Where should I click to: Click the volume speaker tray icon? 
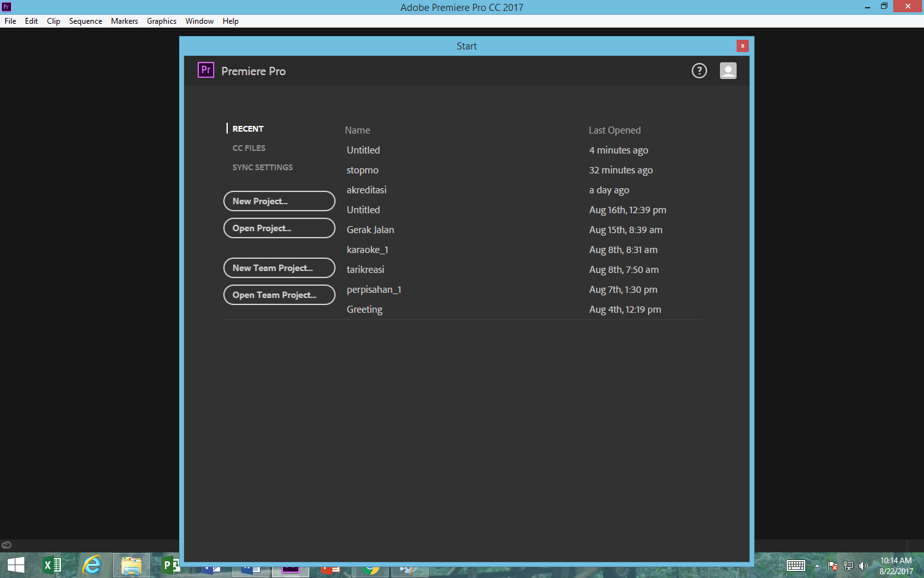(x=864, y=566)
